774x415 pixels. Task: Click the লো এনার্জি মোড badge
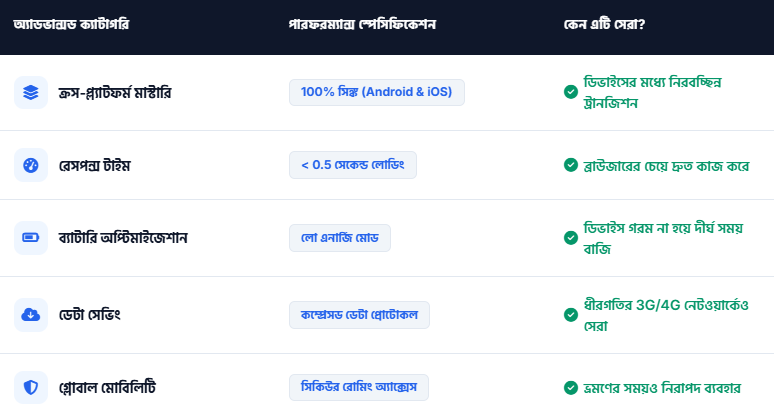pos(339,238)
